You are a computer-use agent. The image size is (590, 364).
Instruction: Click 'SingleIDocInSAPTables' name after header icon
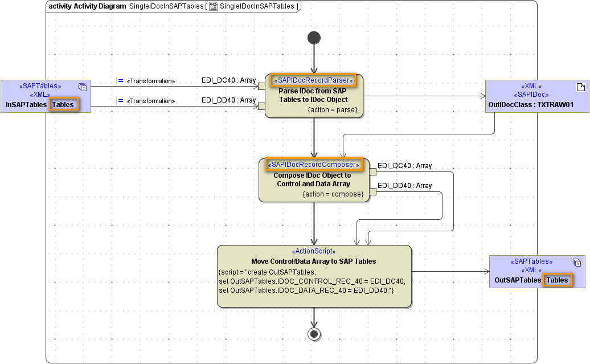pyautogui.click(x=257, y=6)
